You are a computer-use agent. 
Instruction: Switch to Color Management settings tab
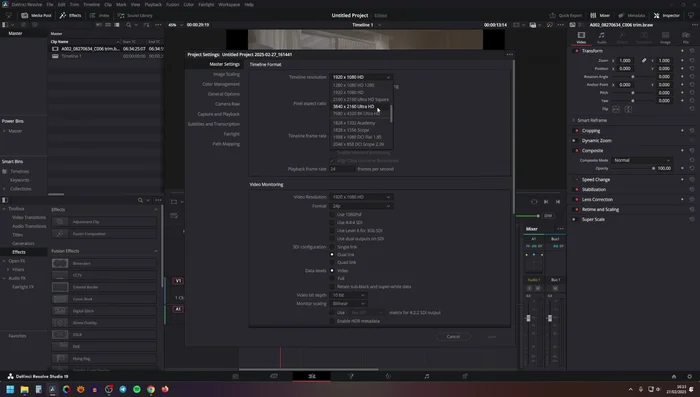221,84
